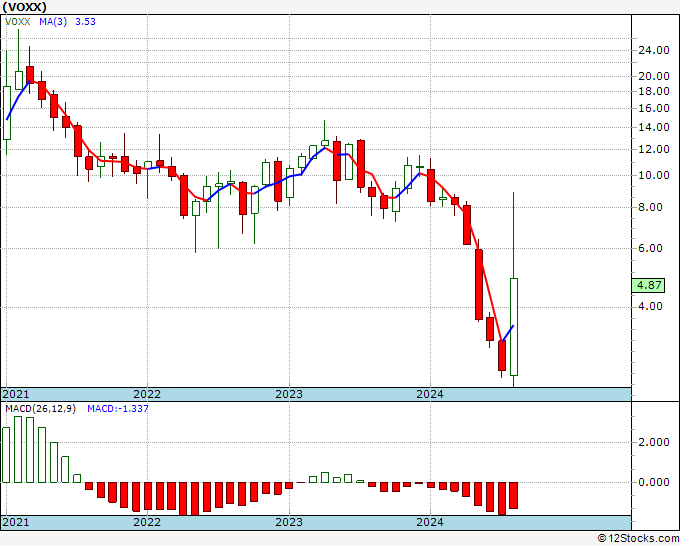Click the 8.00 price axis label
Screen dimensions: 680x546
[651, 207]
